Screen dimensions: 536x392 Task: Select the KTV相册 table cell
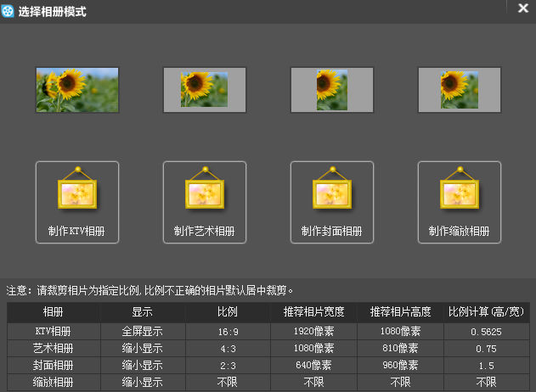point(54,331)
